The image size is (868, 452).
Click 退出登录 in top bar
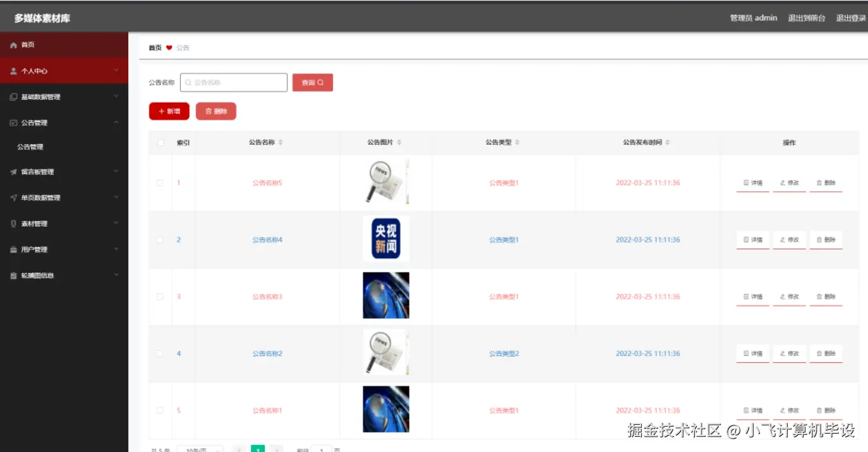(851, 18)
